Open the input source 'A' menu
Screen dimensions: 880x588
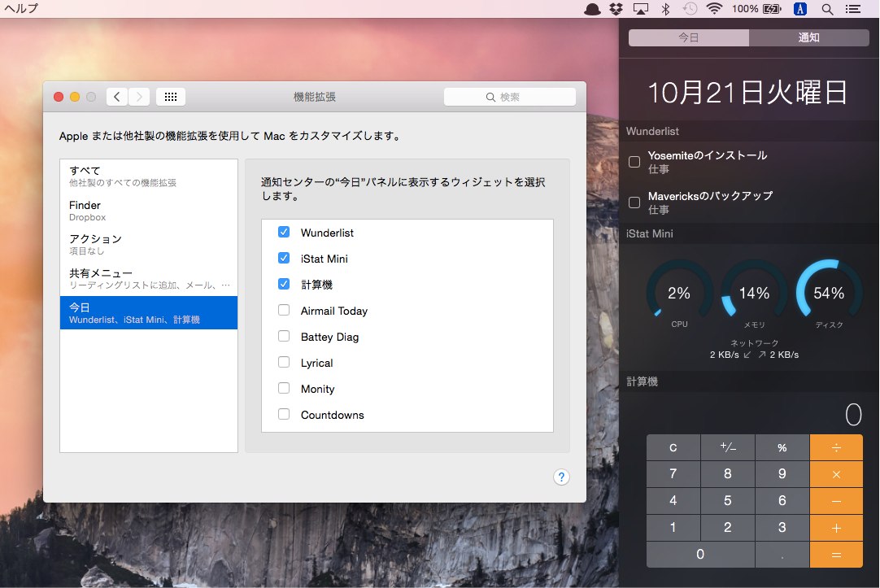(x=800, y=9)
